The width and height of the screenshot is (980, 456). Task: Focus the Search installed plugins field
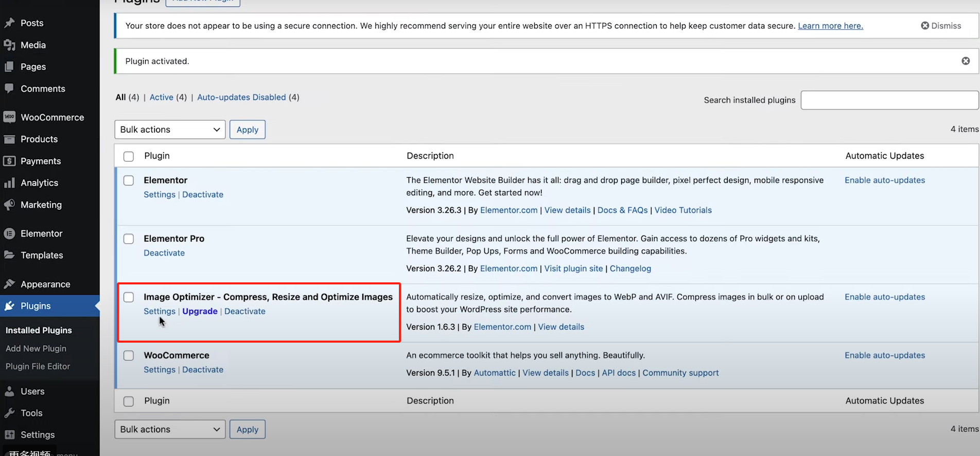(889, 100)
